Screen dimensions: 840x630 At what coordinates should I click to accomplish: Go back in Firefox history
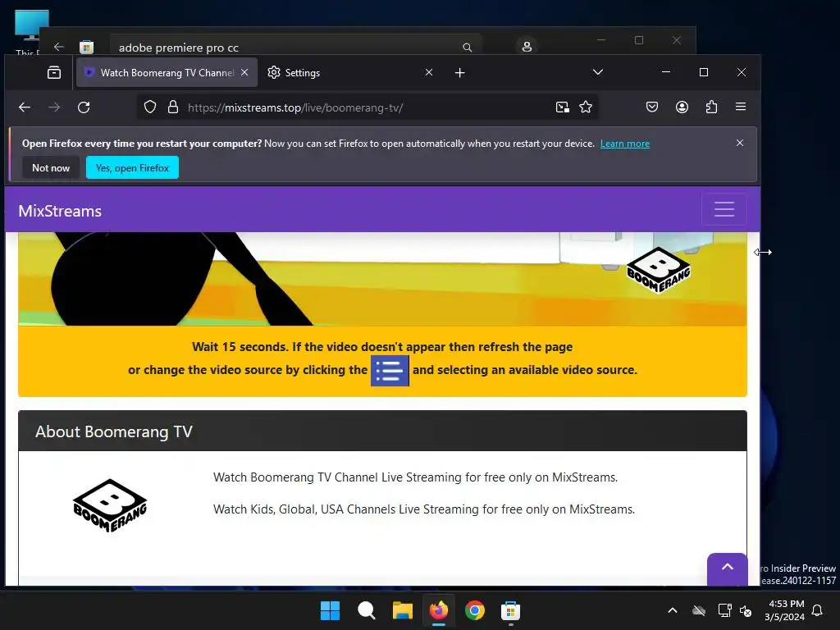click(25, 107)
